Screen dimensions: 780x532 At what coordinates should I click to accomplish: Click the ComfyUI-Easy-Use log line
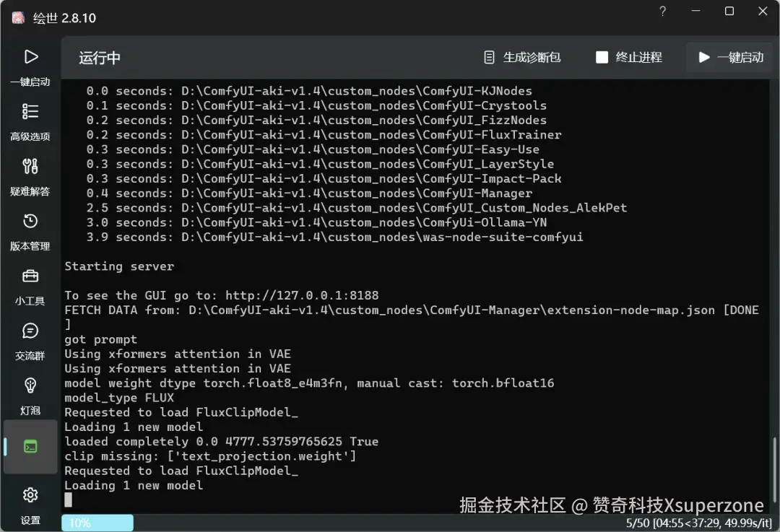pos(313,149)
